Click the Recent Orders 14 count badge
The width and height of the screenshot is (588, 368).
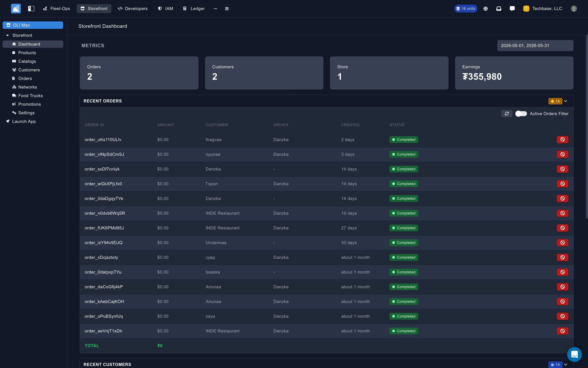pyautogui.click(x=555, y=101)
